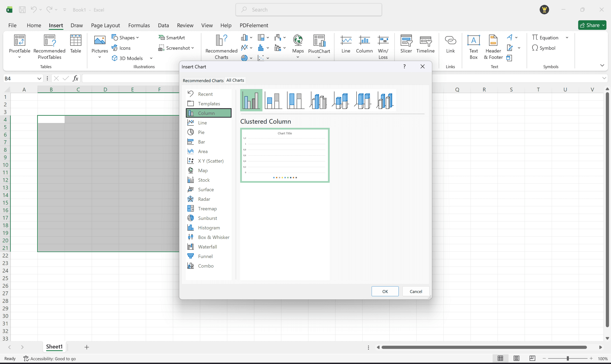Select the Treemap chart type
611x364 pixels.
click(x=207, y=208)
